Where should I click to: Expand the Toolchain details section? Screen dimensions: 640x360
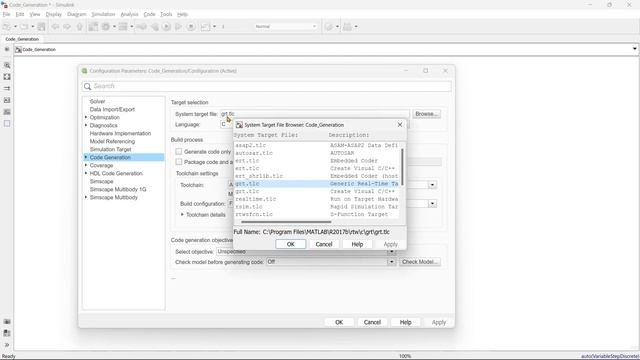(182, 214)
